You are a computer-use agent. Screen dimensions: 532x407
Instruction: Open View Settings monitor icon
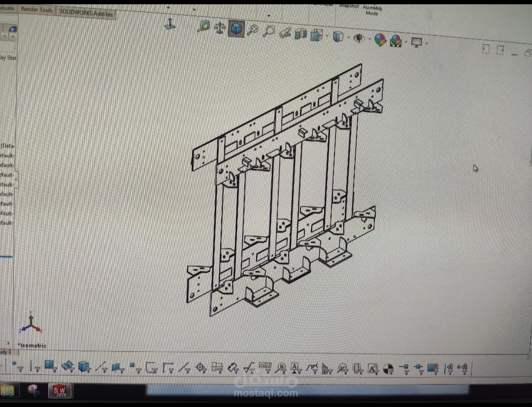pos(417,42)
